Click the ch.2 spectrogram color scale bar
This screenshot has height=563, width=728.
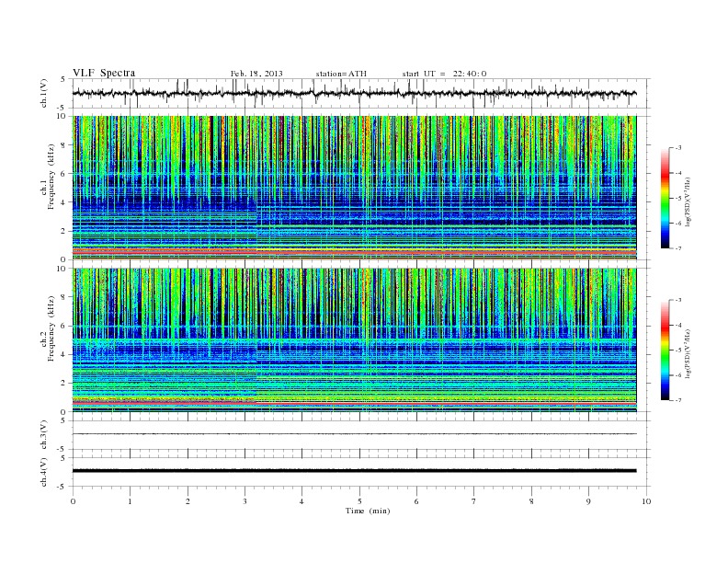click(x=665, y=350)
